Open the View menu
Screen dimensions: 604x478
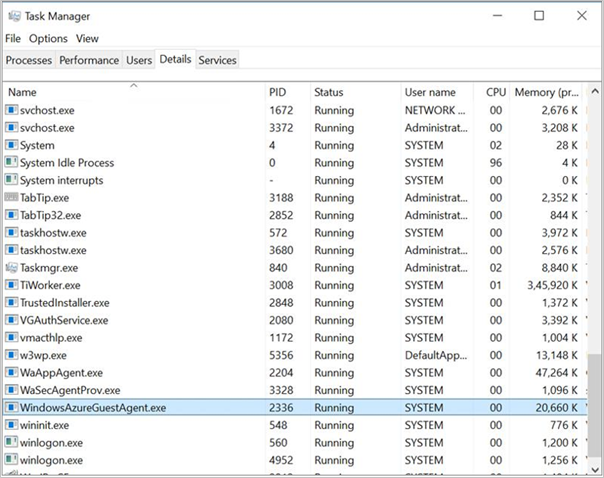[x=87, y=39]
